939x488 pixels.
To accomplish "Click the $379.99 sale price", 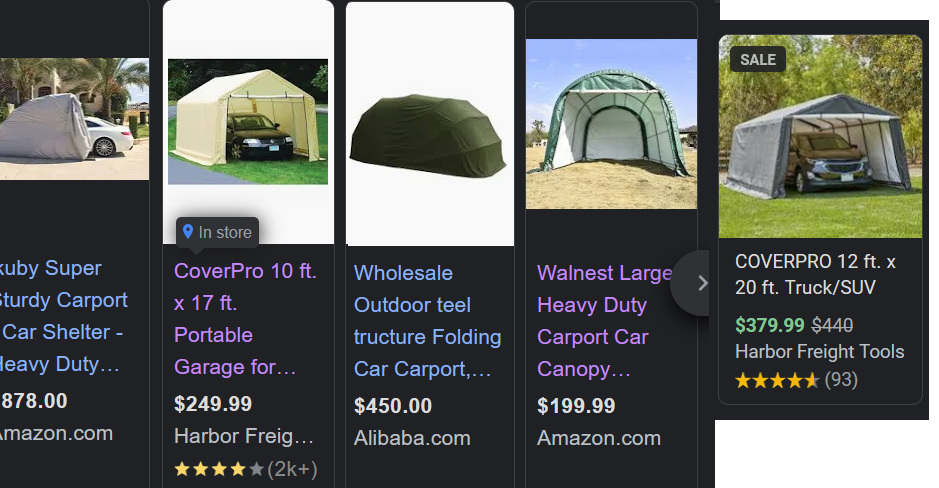I will coord(770,325).
